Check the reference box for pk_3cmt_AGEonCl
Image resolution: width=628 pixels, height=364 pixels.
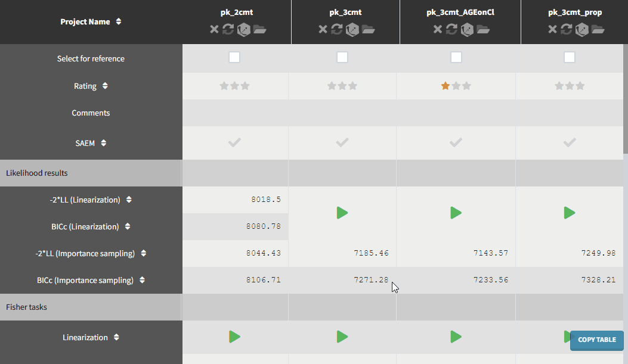[456, 57]
